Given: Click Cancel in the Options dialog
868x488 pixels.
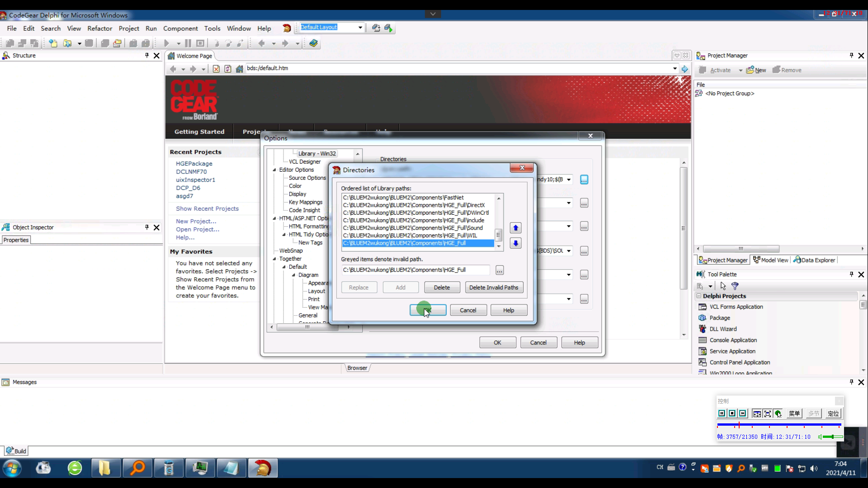Looking at the screenshot, I should point(538,343).
